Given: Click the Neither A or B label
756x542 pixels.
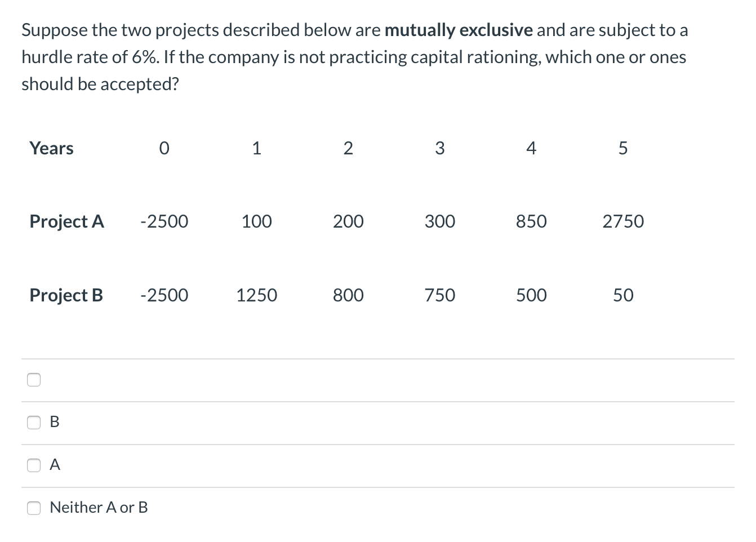Looking at the screenshot, I should click(99, 508).
